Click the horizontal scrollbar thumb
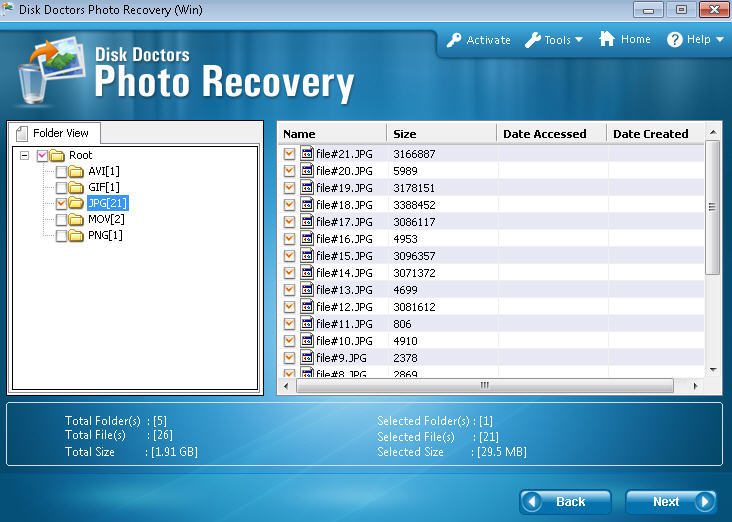This screenshot has width=732, height=522. pyautogui.click(x=485, y=386)
